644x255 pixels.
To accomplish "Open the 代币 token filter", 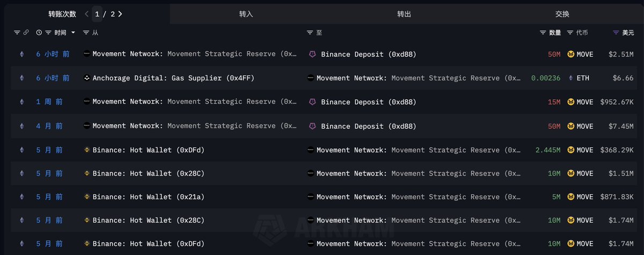I will (x=570, y=33).
